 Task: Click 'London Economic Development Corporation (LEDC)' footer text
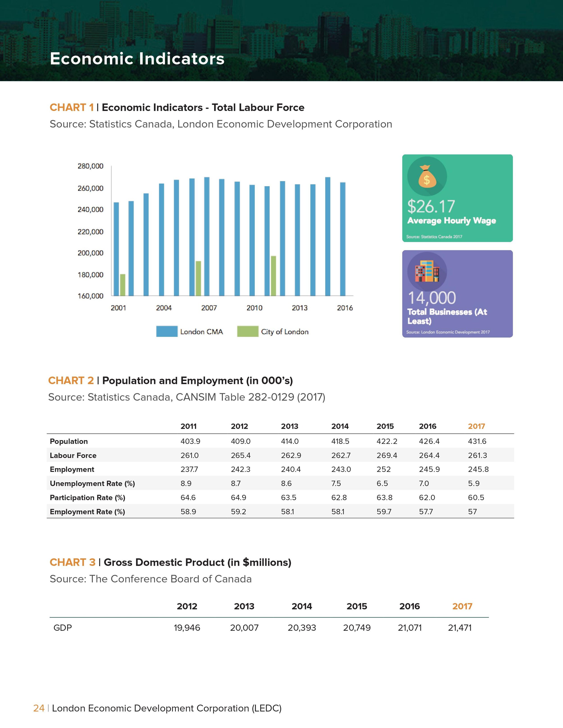click(x=167, y=708)
